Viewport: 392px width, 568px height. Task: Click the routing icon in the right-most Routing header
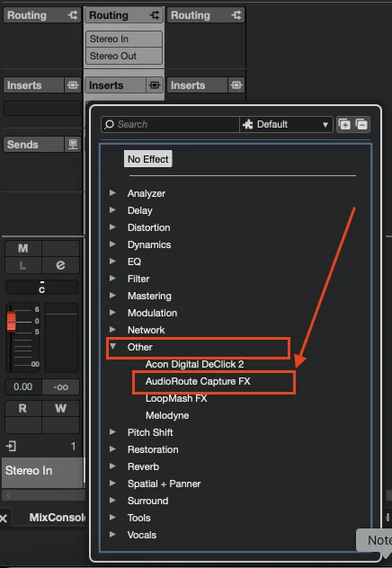(236, 15)
